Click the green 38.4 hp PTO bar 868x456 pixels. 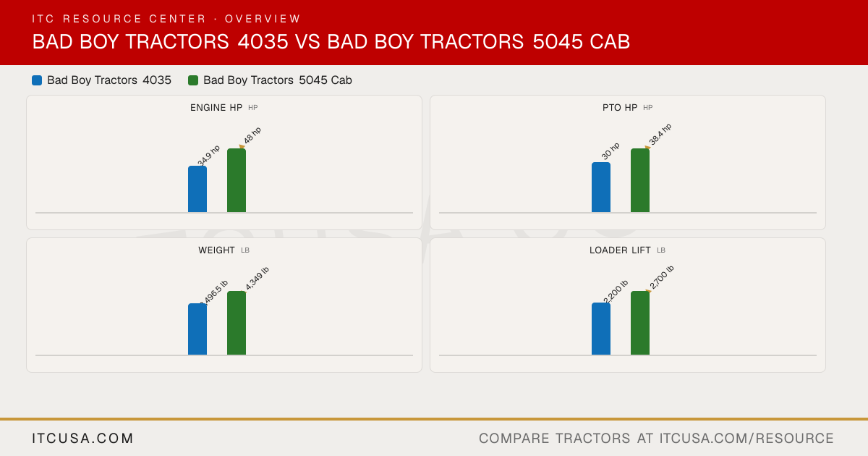(x=640, y=180)
